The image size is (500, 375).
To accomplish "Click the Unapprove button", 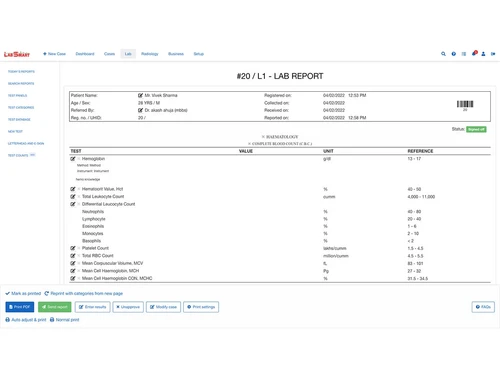I will tap(128, 307).
